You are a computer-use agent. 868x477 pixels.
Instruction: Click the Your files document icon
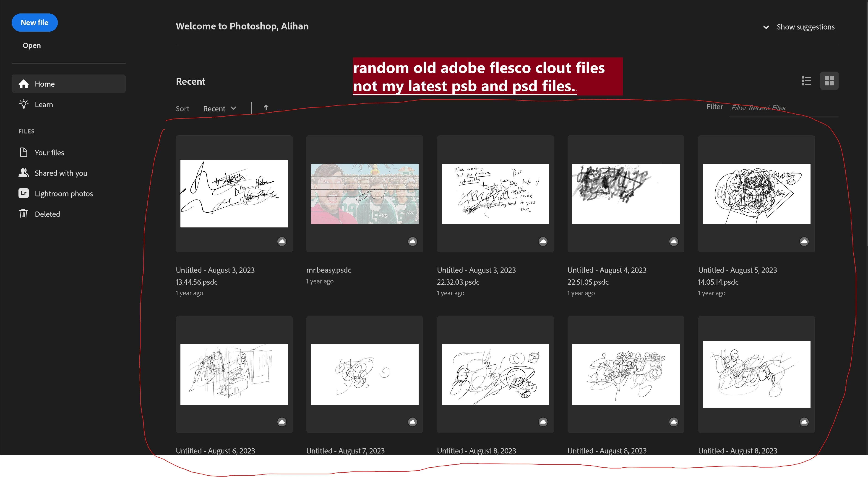23,152
